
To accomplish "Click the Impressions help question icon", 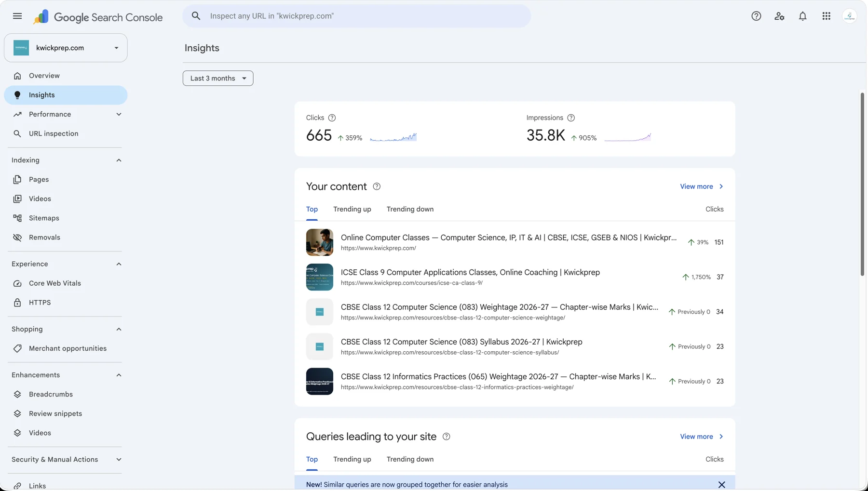I will pos(571,118).
